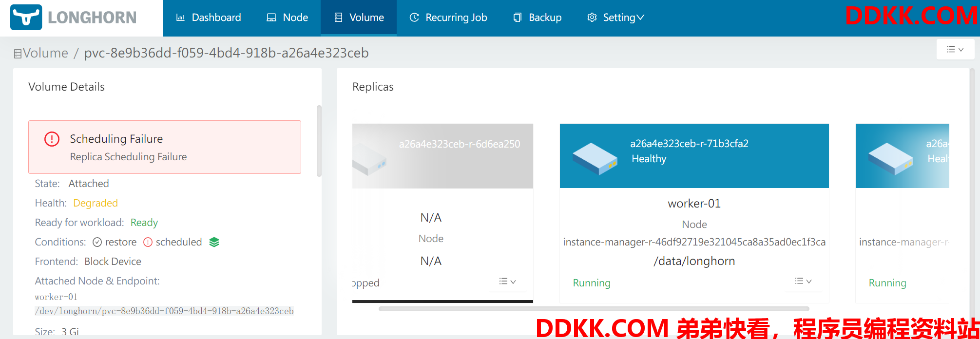This screenshot has height=339, width=980.
Task: Click replica name a26a4e323ceb-r-71b3cfa2
Action: 689,144
